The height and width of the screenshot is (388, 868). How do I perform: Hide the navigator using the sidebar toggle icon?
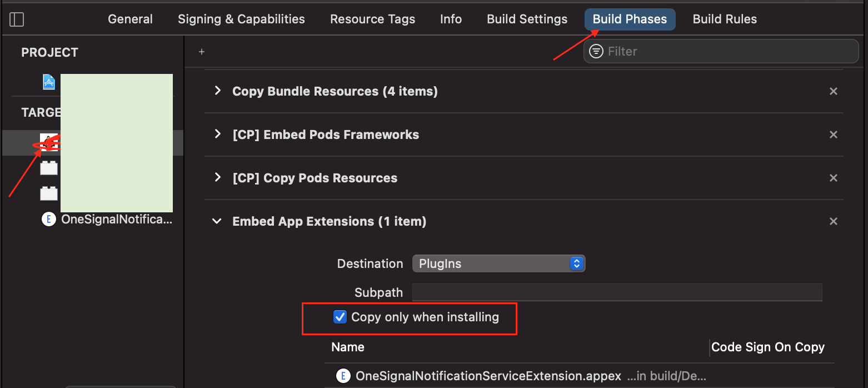(x=17, y=19)
